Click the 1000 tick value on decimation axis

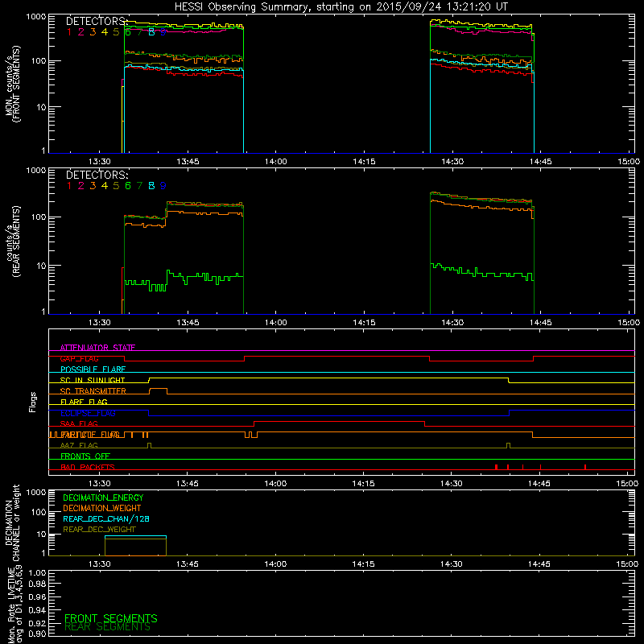pyautogui.click(x=35, y=492)
